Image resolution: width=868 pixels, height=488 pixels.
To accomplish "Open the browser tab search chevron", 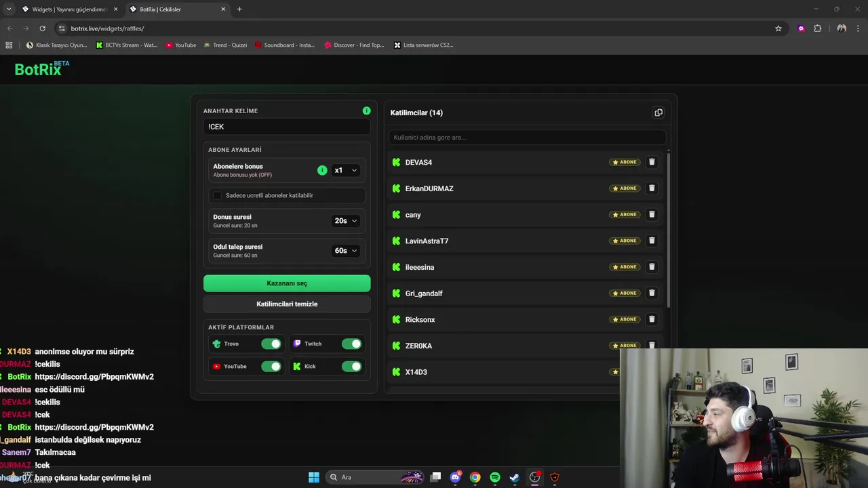I will tap(9, 9).
